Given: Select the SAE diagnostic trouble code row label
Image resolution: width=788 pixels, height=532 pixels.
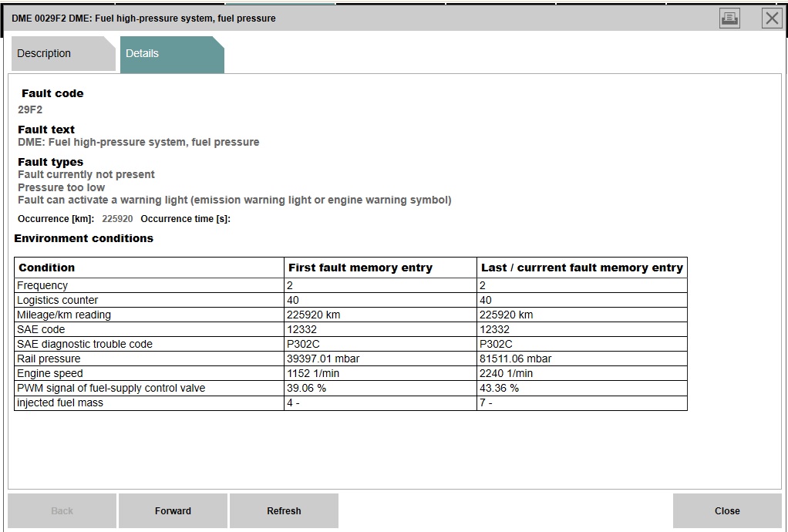Looking at the screenshot, I should (x=85, y=344).
